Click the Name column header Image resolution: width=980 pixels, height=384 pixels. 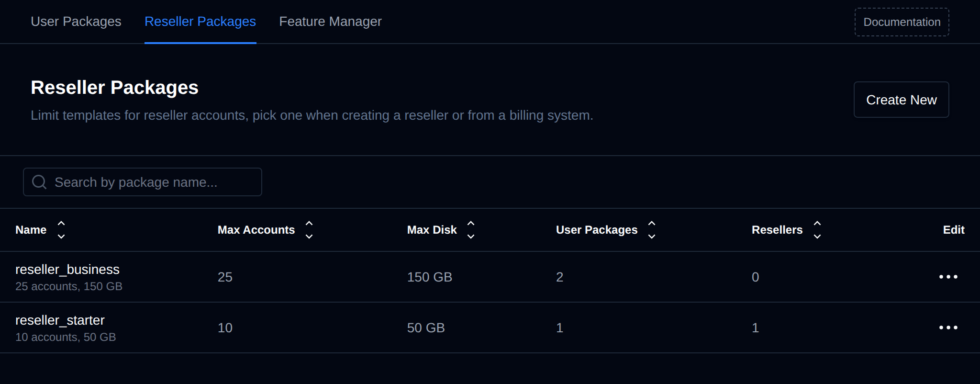coord(31,230)
